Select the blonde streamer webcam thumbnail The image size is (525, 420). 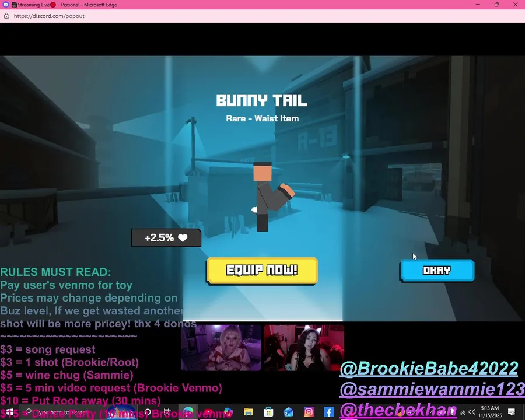(220, 348)
